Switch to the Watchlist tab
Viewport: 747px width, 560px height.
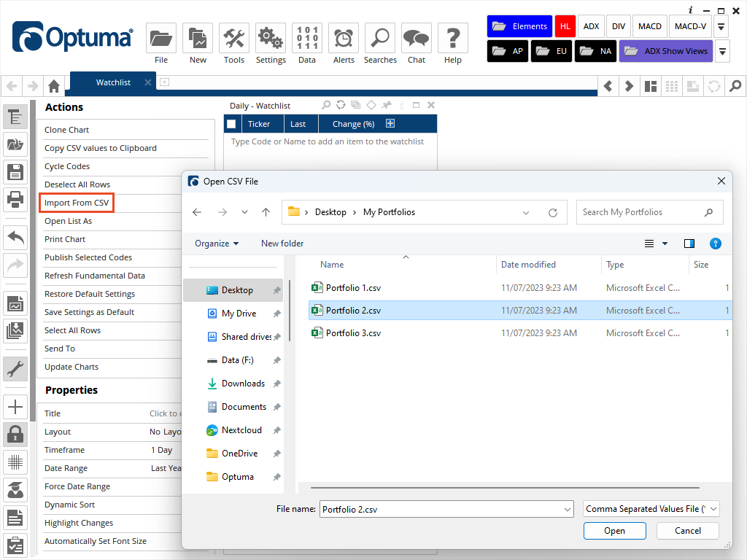click(113, 82)
